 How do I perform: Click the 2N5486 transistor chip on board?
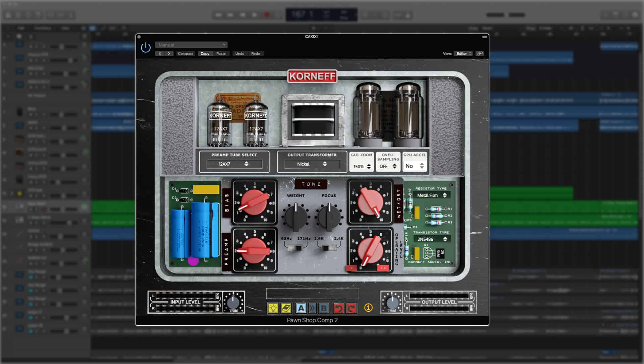440,254
